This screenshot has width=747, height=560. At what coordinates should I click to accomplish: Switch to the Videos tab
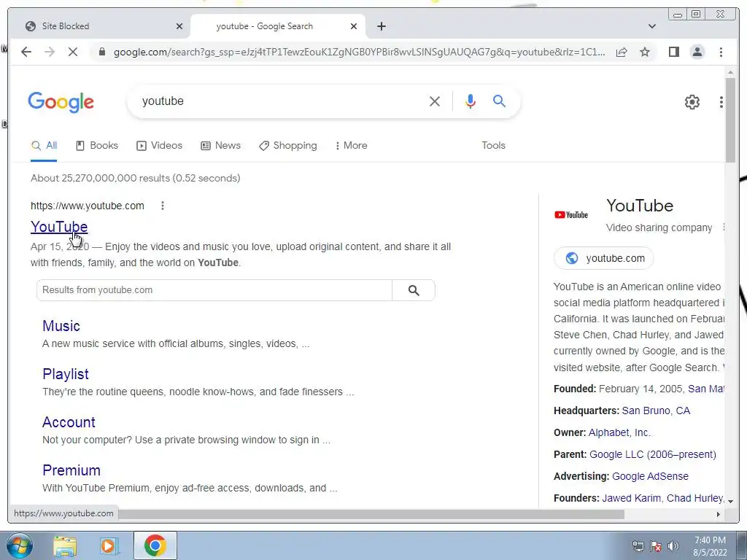(x=159, y=146)
